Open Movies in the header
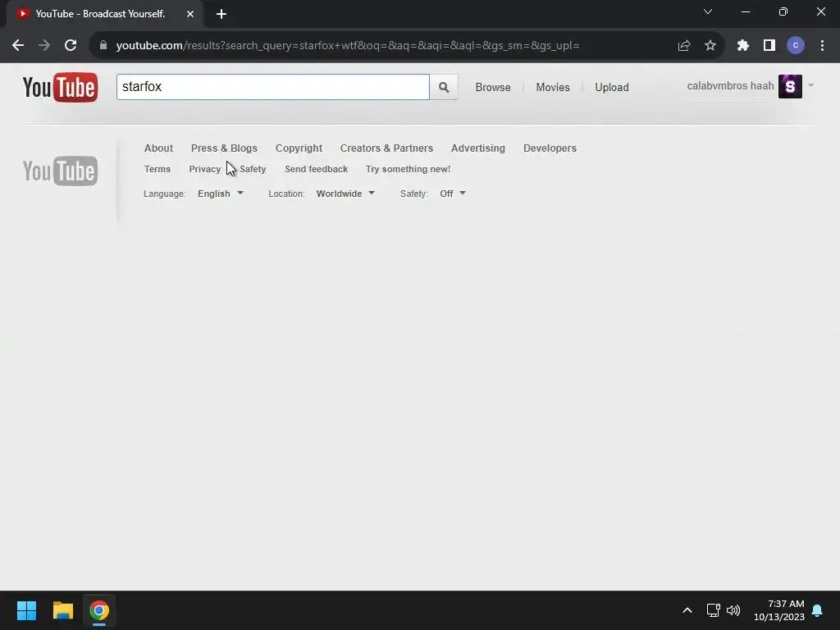Screen dimensions: 840x630 pos(553,87)
